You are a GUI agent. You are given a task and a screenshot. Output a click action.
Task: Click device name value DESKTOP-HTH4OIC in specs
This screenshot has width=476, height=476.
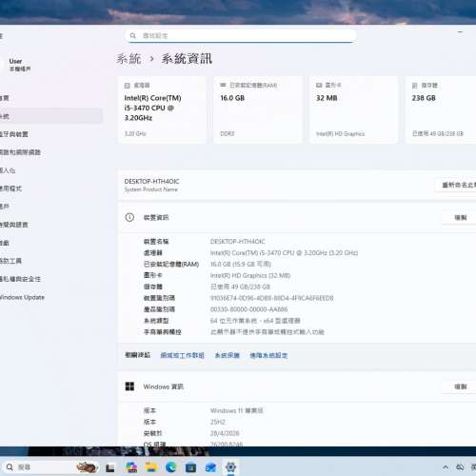coord(238,242)
